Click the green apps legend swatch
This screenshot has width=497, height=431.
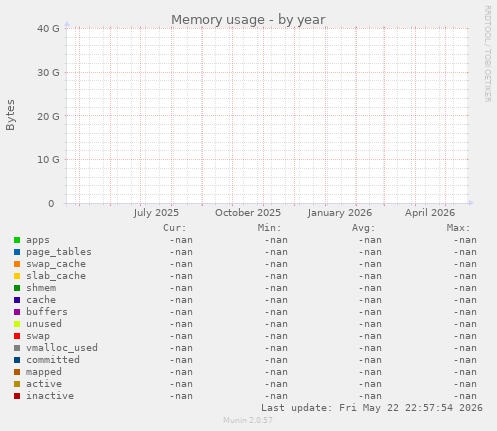pos(17,240)
